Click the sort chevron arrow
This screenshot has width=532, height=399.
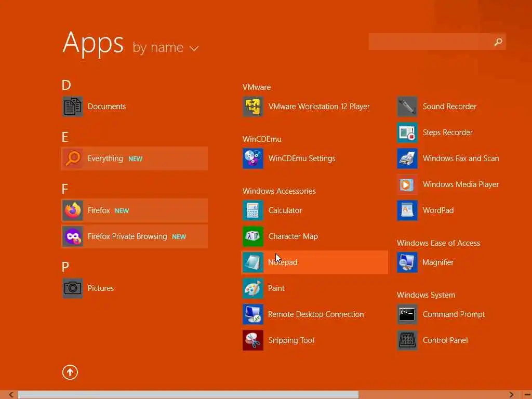194,49
